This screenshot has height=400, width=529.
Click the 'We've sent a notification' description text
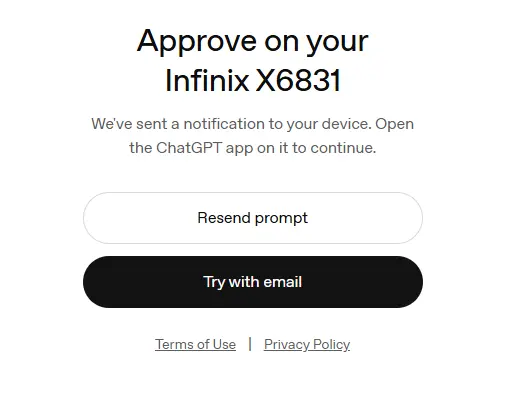[x=253, y=136]
